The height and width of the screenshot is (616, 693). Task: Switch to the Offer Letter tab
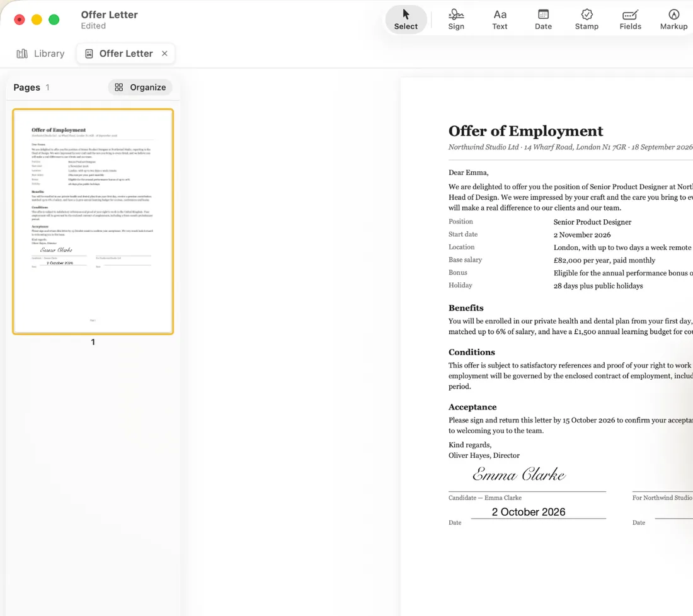pos(125,54)
